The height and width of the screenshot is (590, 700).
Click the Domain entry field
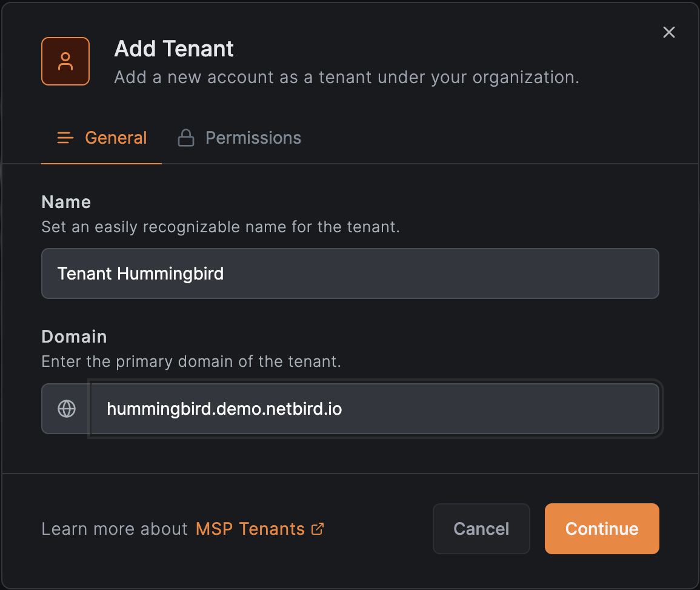pyautogui.click(x=374, y=409)
